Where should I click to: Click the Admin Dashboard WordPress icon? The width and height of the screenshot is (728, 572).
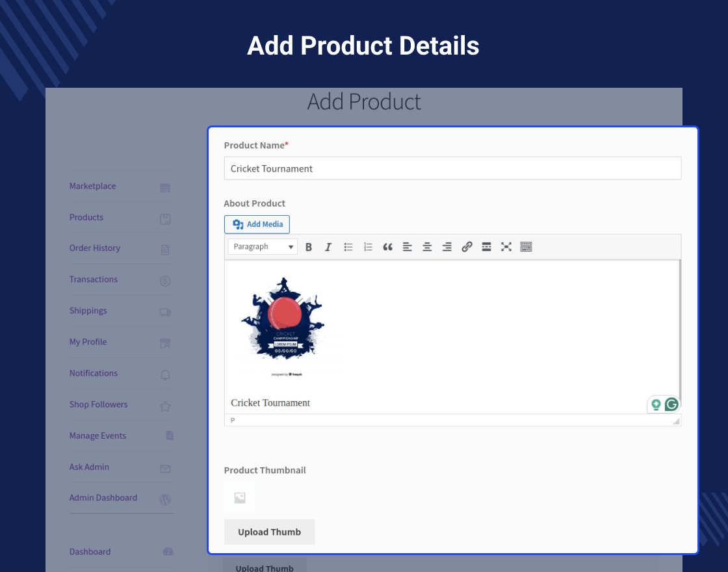tap(165, 500)
